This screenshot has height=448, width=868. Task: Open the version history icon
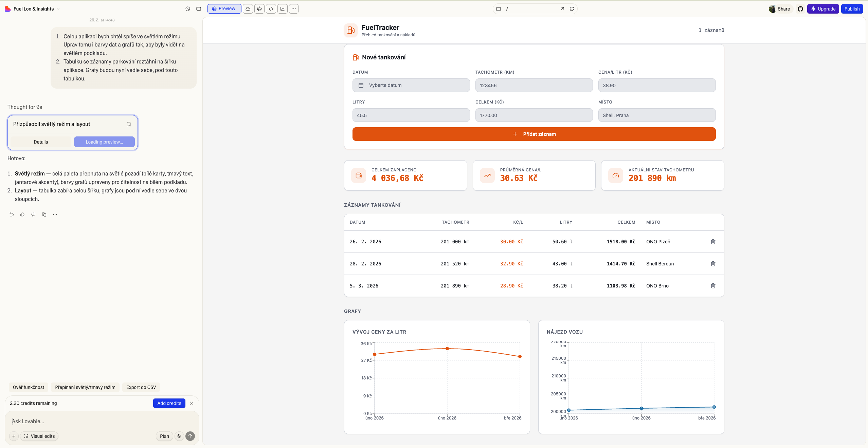[187, 9]
